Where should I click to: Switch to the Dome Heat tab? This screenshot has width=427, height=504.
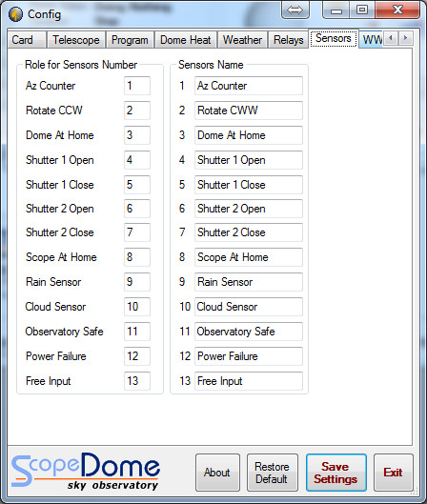(x=186, y=40)
